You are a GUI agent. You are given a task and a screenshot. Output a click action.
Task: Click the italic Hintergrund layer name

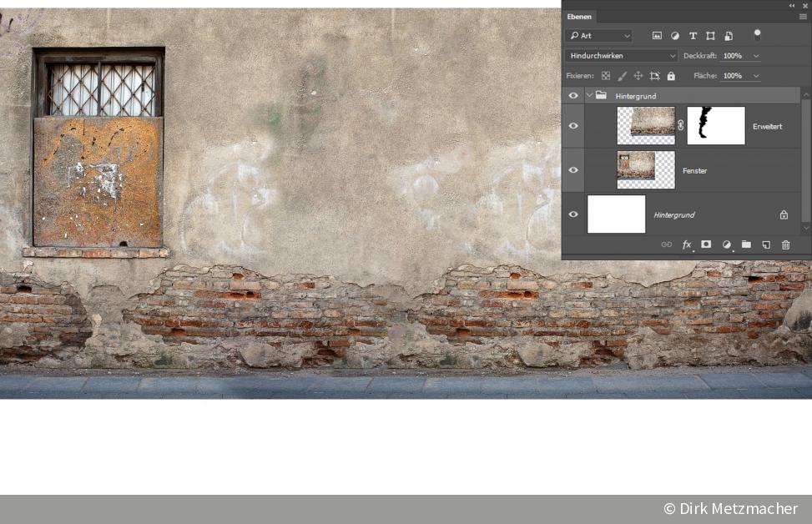tap(673, 215)
